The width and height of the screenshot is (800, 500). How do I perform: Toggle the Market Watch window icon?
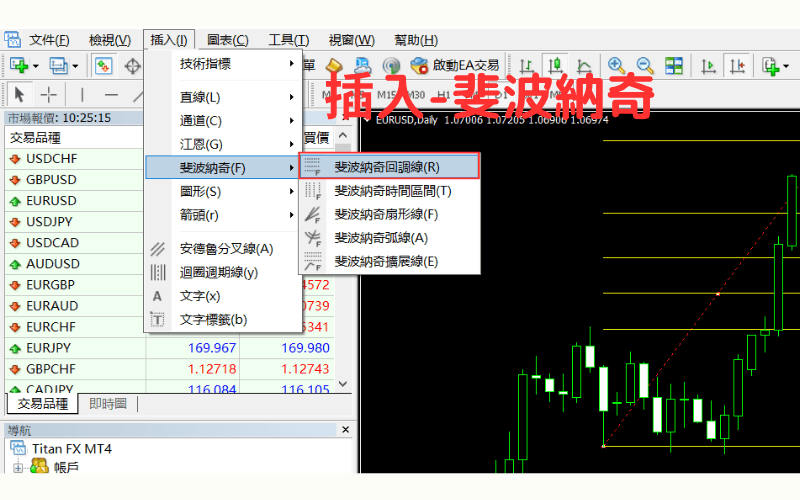click(104, 66)
